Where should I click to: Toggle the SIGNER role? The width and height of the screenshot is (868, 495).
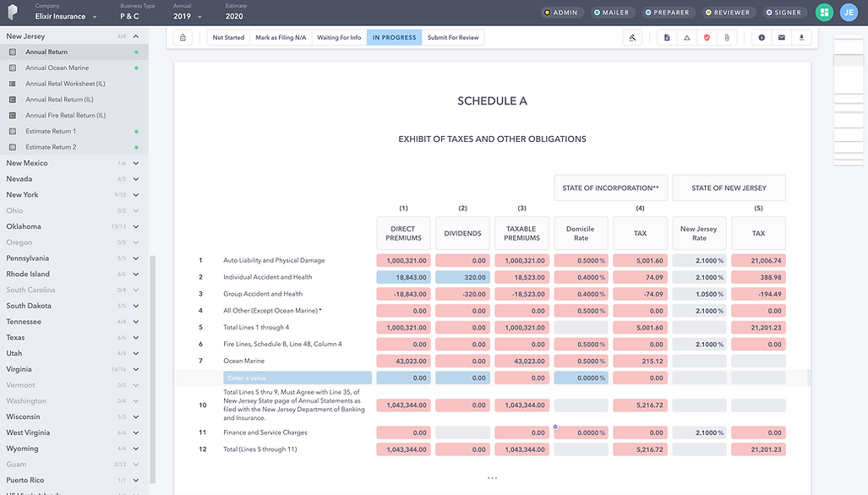[x=783, y=12]
